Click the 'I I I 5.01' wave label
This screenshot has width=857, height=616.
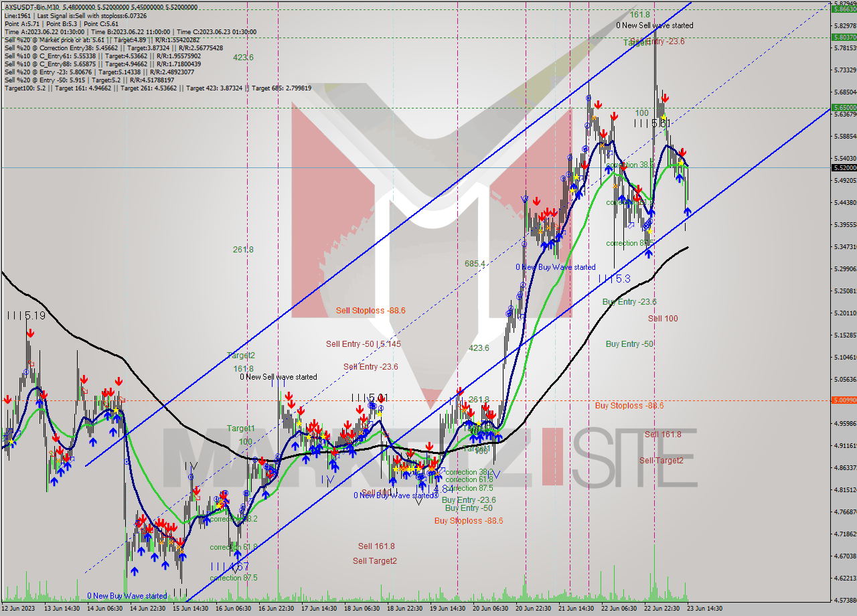370,398
